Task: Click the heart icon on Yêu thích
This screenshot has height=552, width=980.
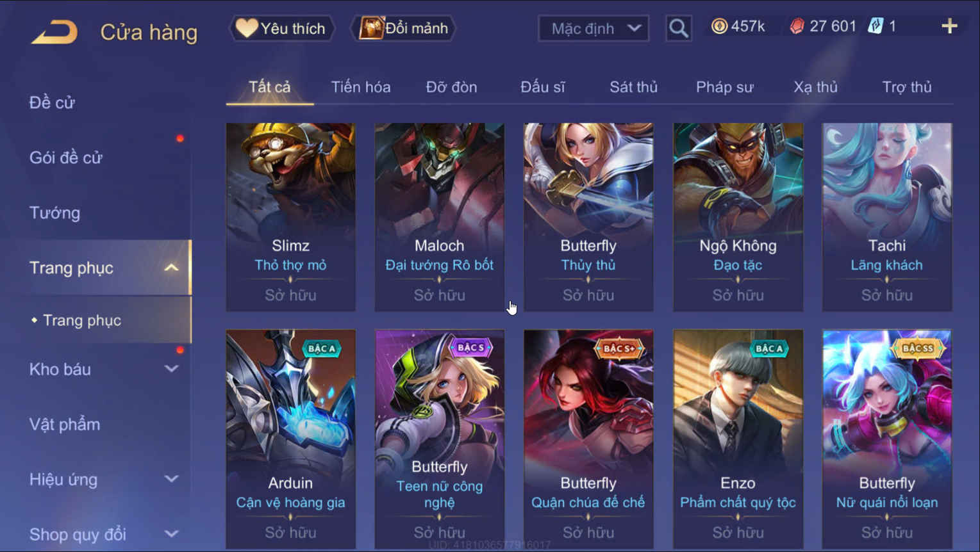Action: pyautogui.click(x=246, y=28)
